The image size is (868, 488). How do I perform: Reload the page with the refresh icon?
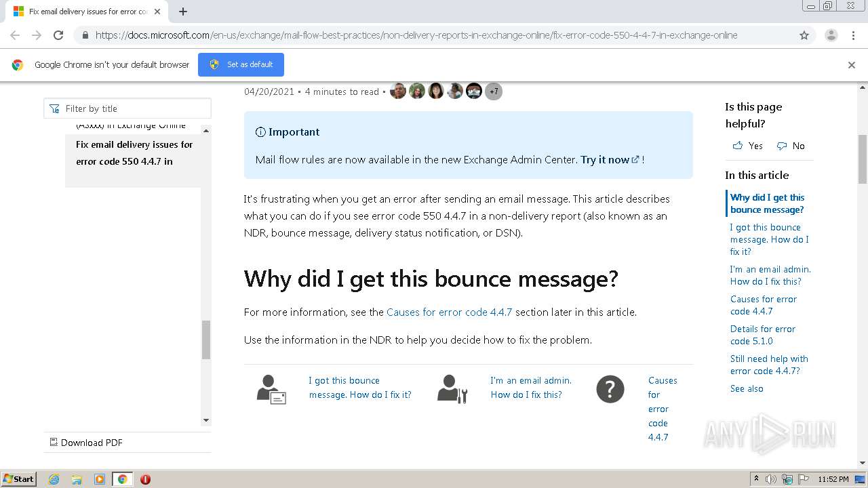click(58, 35)
